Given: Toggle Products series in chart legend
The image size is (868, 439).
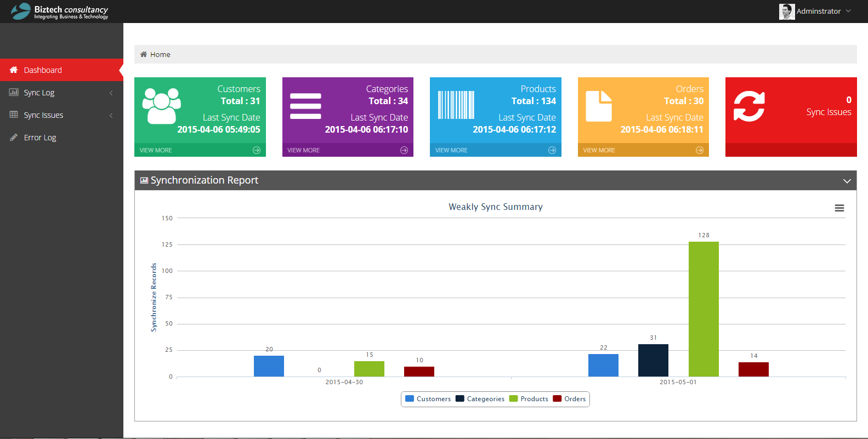Looking at the screenshot, I should pyautogui.click(x=529, y=399).
